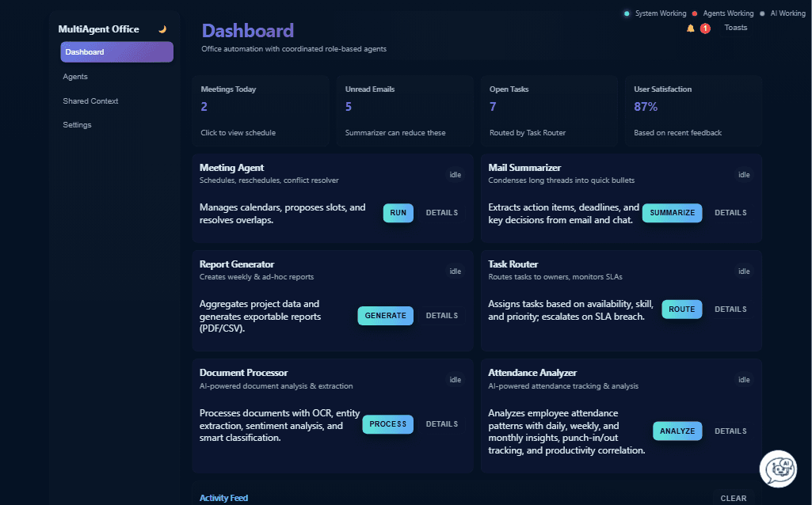Click the System Working status dot
The width and height of the screenshot is (812, 505).
pos(627,13)
